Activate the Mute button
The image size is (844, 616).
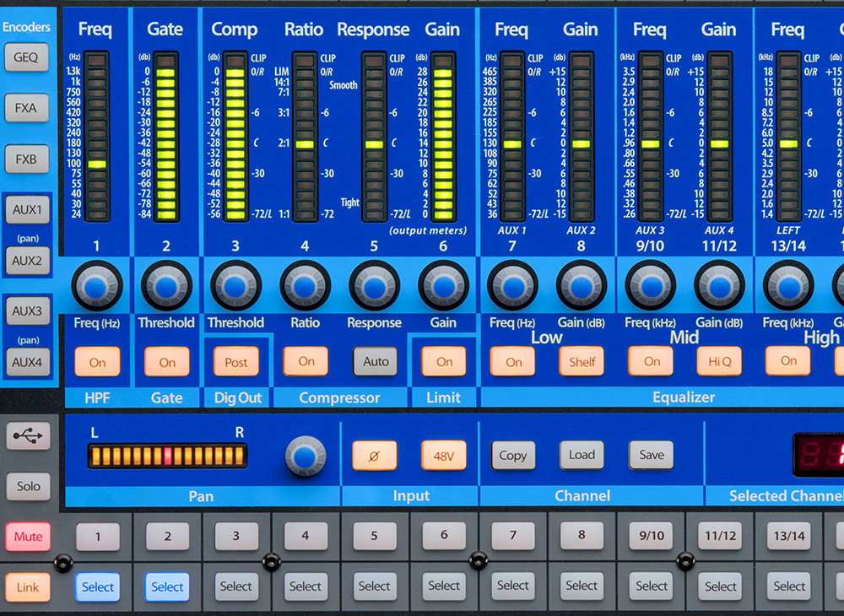pos(28,536)
